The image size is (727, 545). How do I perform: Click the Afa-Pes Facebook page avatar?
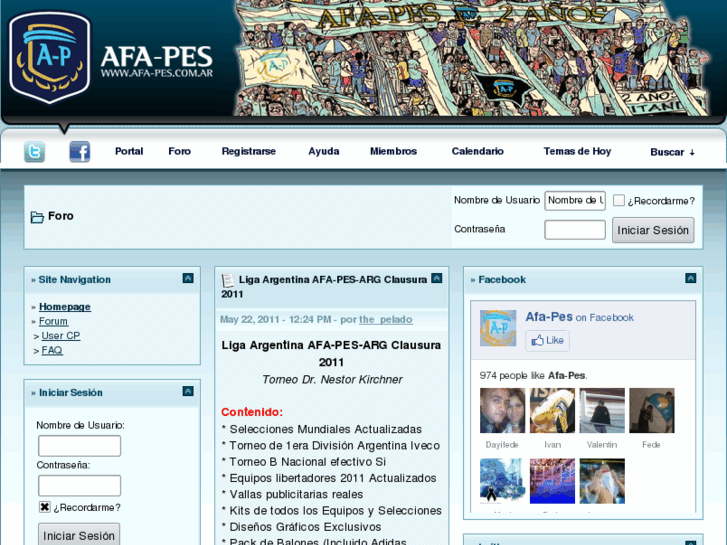coord(498,328)
